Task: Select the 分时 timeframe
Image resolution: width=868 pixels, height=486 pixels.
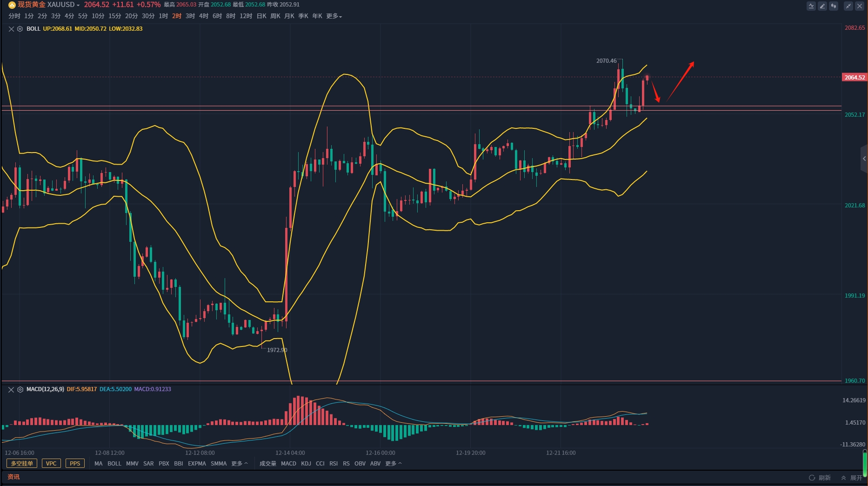Action: click(x=14, y=16)
